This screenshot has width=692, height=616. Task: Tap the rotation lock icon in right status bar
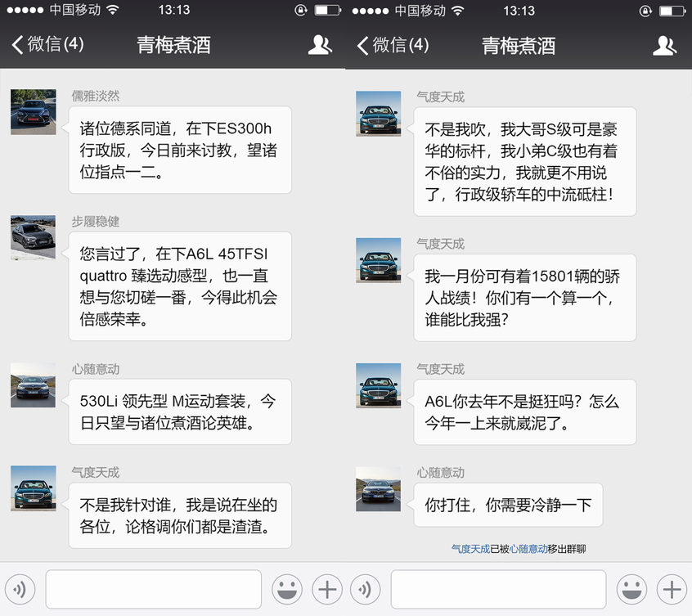[x=645, y=11]
